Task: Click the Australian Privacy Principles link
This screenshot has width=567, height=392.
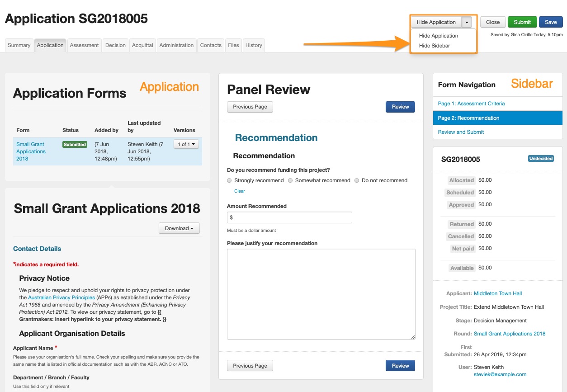Action: point(61,298)
